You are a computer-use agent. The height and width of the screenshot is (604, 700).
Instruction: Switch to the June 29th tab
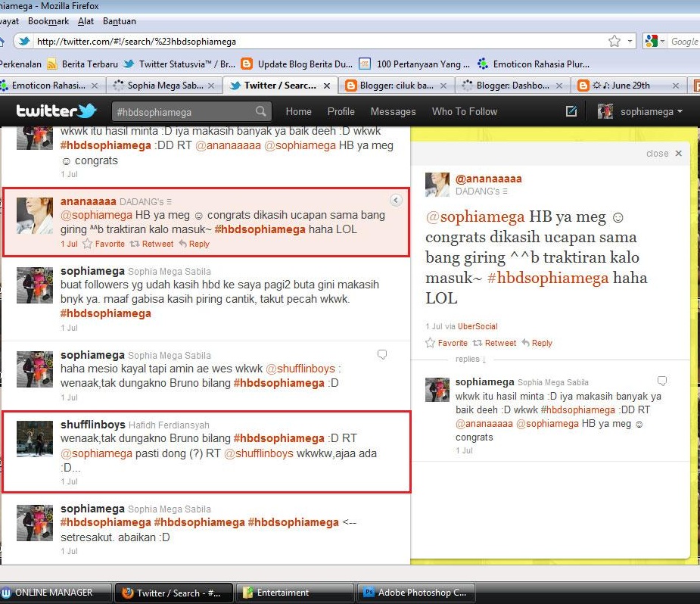(x=629, y=86)
